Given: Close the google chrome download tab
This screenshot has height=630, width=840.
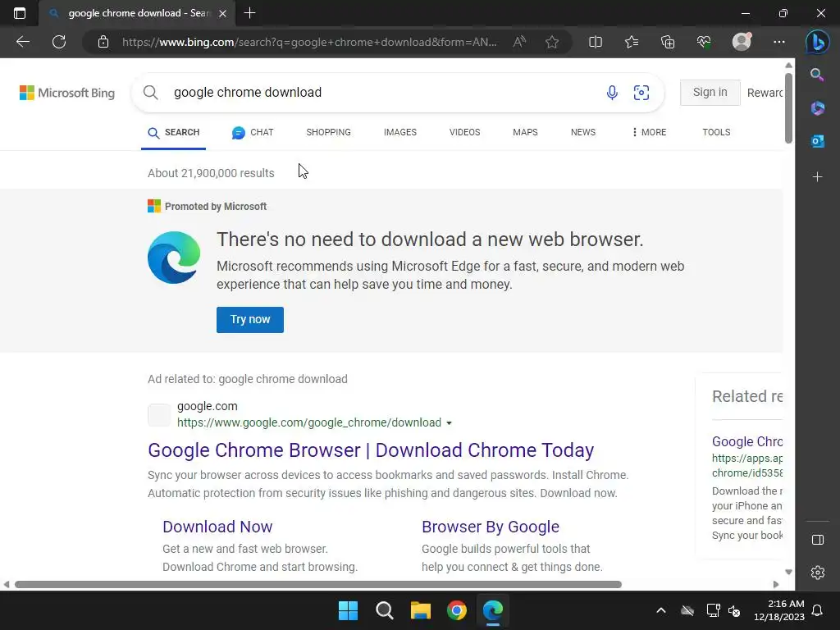Looking at the screenshot, I should click(x=223, y=13).
